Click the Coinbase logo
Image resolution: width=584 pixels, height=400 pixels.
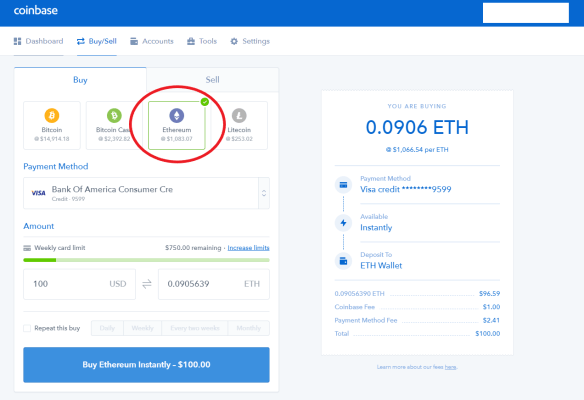[36, 10]
